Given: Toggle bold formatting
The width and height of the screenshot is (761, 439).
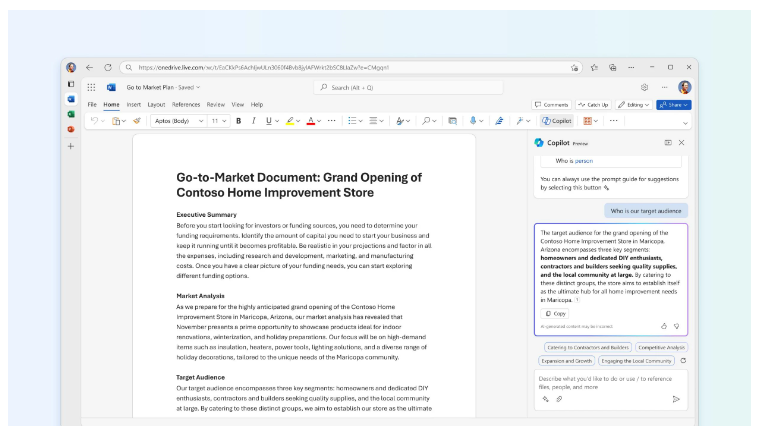Looking at the screenshot, I should point(238,121).
